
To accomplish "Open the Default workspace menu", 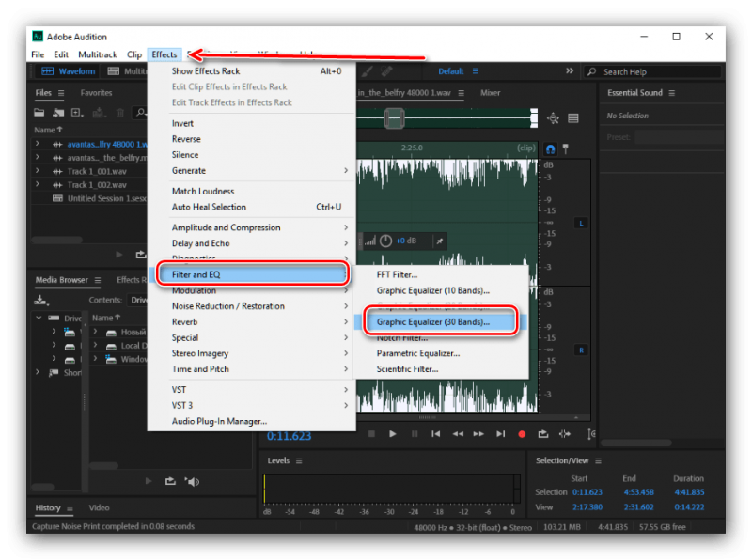I will pos(476,71).
